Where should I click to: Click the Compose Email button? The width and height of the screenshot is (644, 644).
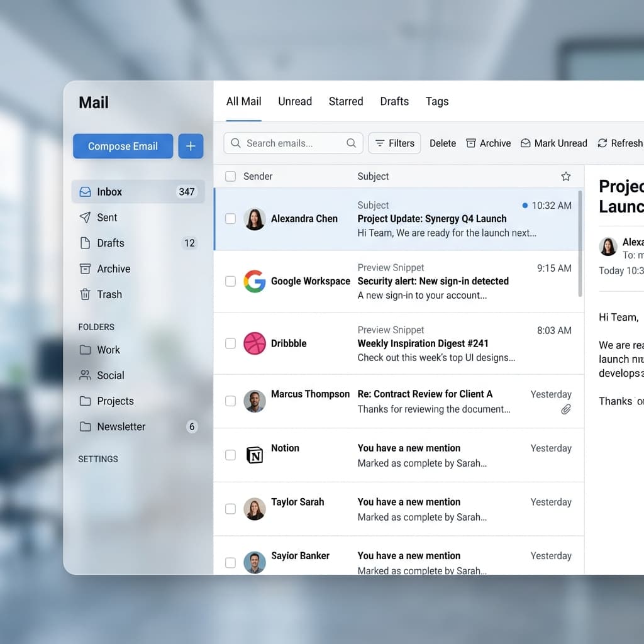[123, 146]
